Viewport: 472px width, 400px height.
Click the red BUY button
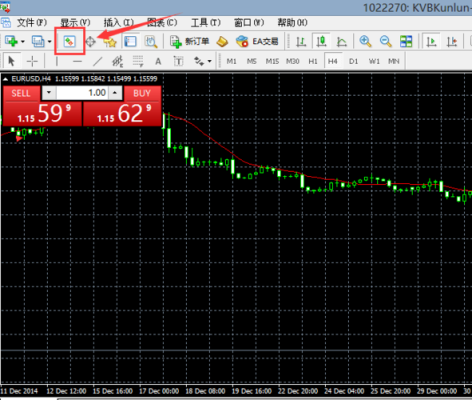coord(142,93)
